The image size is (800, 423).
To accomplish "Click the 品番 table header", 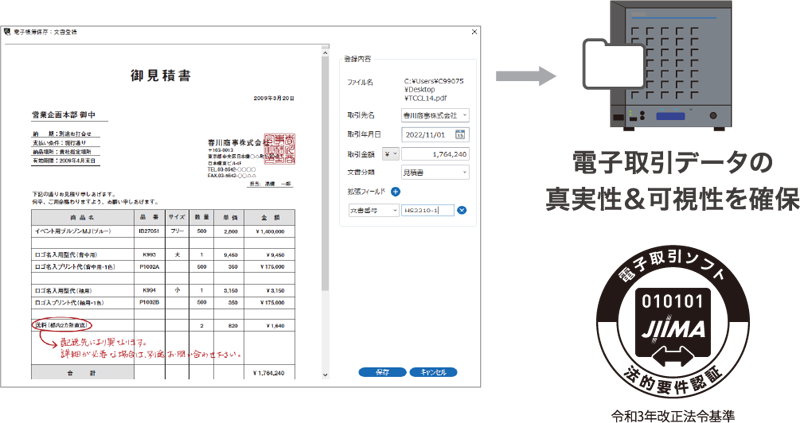I will coord(149,217).
